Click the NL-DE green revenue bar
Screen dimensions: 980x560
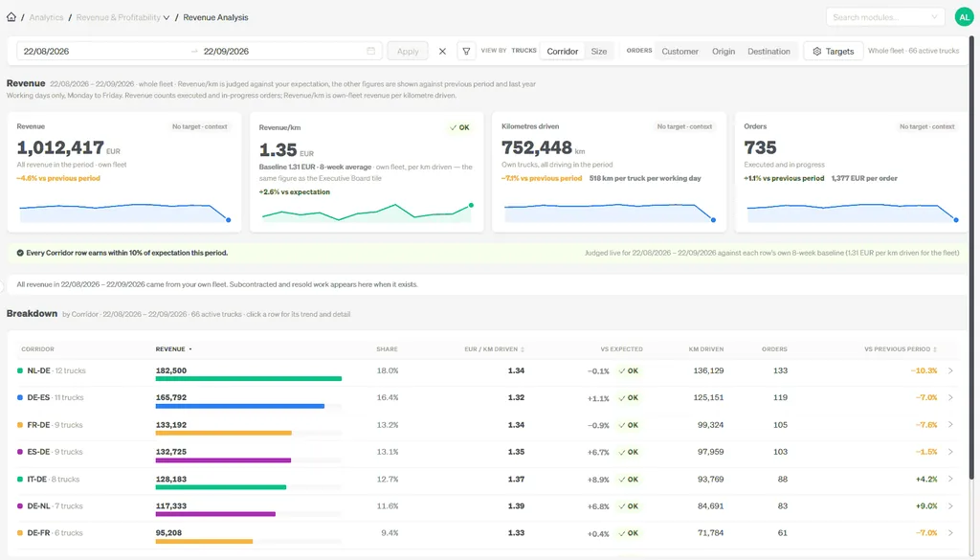[x=249, y=379]
